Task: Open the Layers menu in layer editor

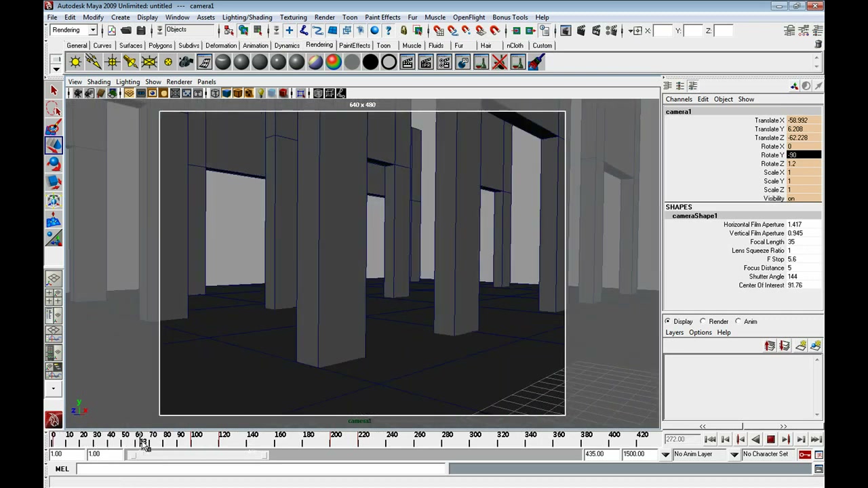Action: (674, 333)
